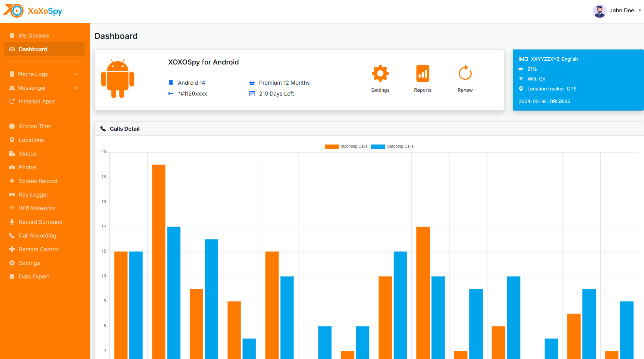This screenshot has width=644, height=359.
Task: Open Key Logger in the sidebar
Action: 44,195
